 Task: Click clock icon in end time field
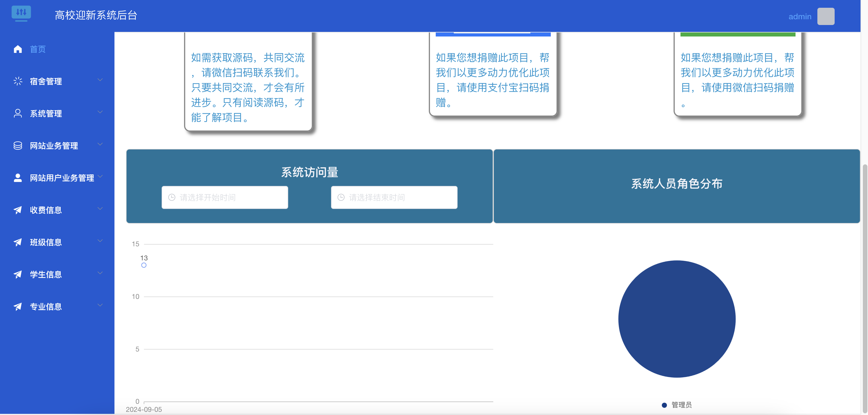pyautogui.click(x=341, y=197)
